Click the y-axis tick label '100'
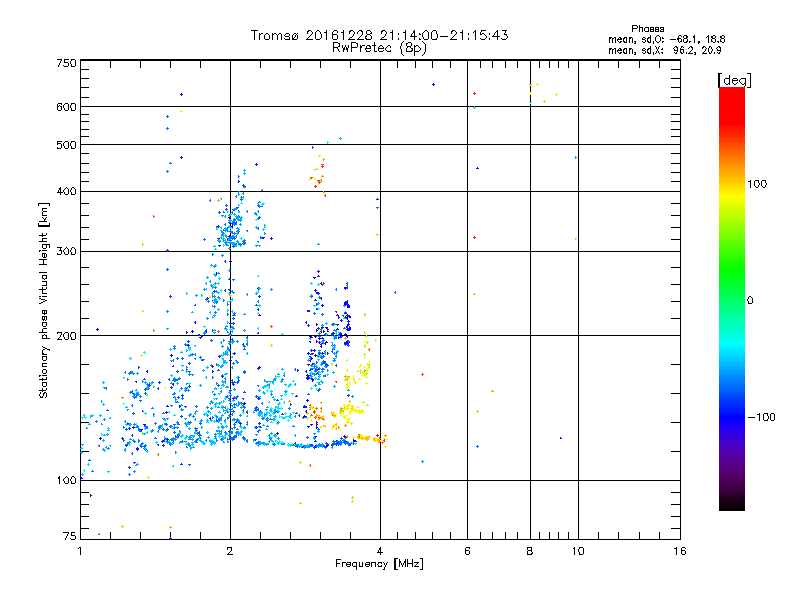Screen dimensions: 800x600 66,481
